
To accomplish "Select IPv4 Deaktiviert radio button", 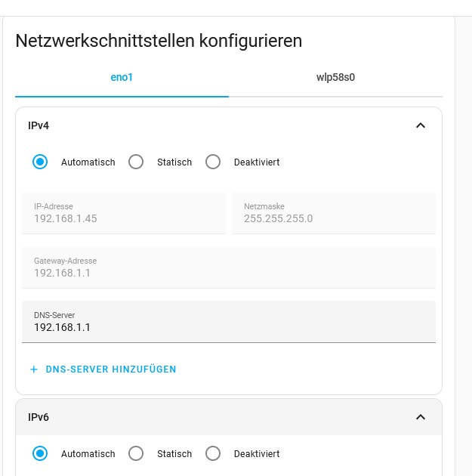I will [x=213, y=162].
